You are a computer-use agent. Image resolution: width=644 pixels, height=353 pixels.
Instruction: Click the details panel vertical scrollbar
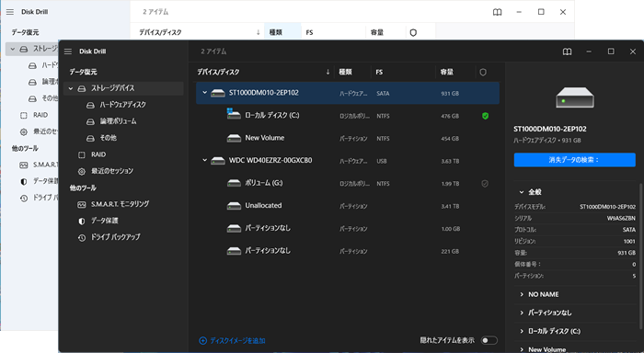(641, 256)
